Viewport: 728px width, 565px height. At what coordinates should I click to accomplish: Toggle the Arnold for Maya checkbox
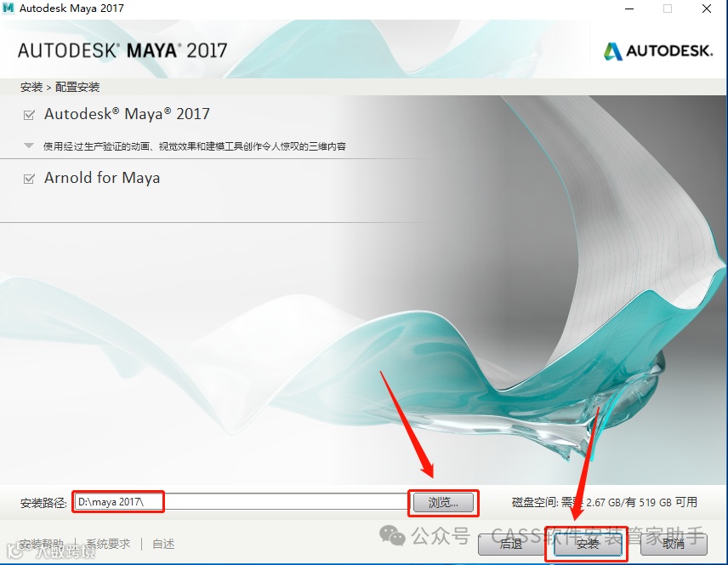[x=29, y=179]
